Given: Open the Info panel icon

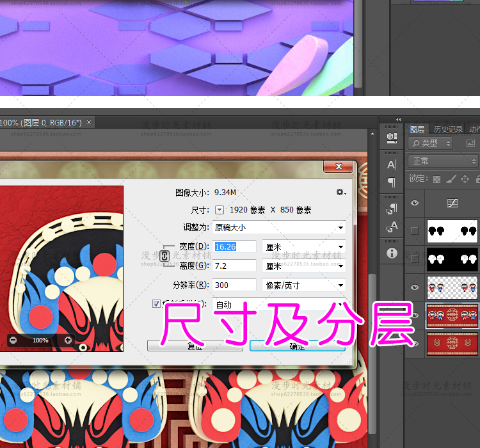Looking at the screenshot, I should point(392,253).
